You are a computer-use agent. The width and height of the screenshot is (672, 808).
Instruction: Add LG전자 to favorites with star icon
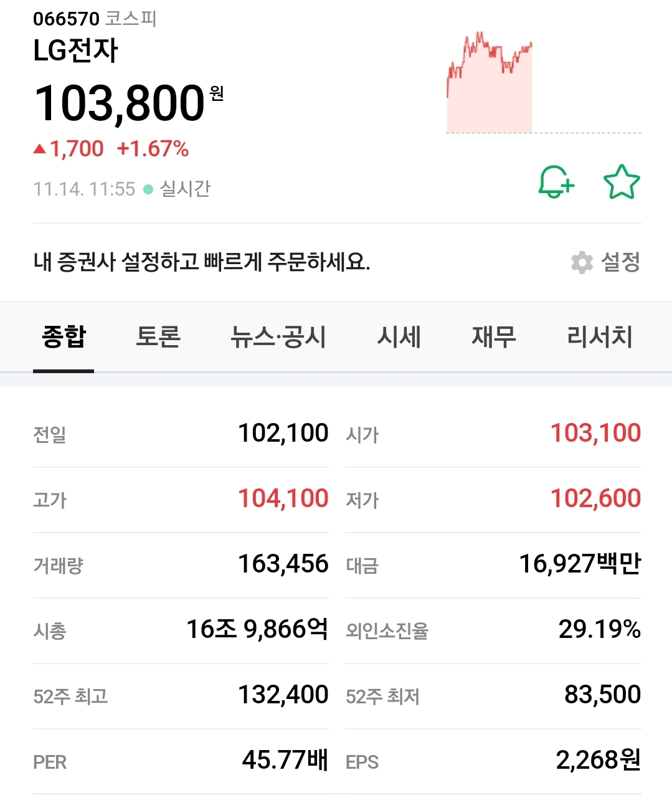point(622,182)
